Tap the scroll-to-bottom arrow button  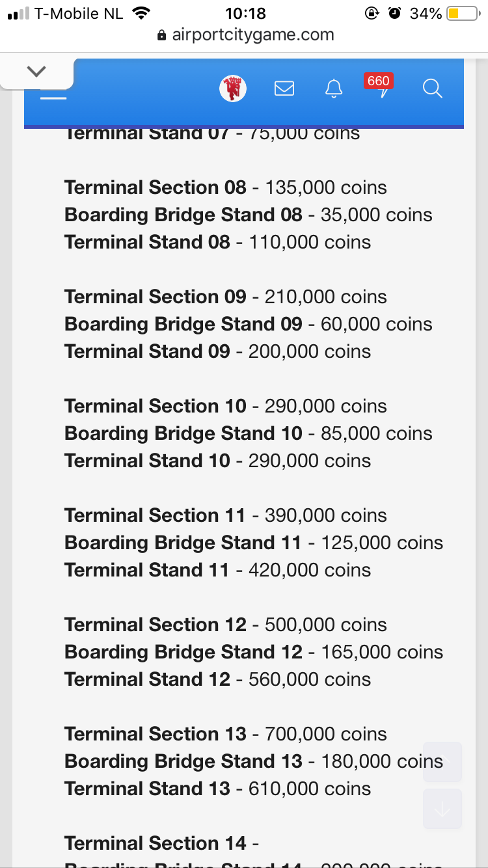(442, 809)
